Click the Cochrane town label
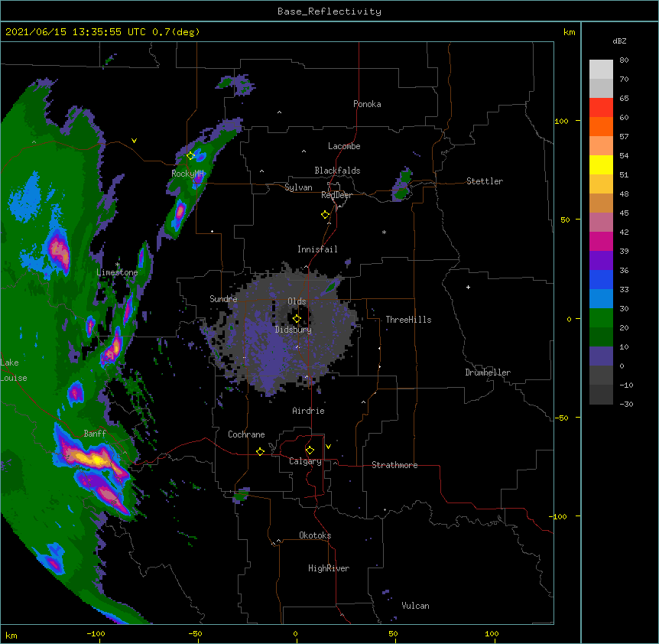The image size is (659, 644). pyautogui.click(x=246, y=434)
